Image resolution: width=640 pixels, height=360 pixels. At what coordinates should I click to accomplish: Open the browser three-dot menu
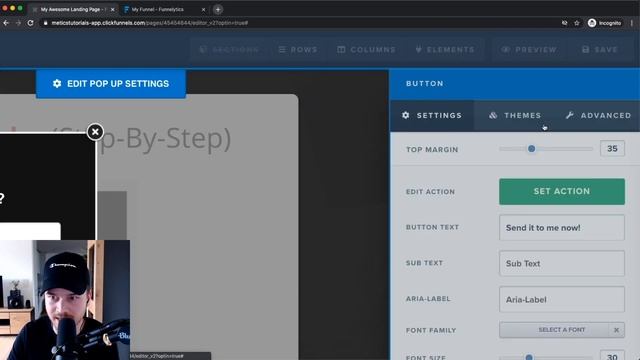(x=632, y=23)
